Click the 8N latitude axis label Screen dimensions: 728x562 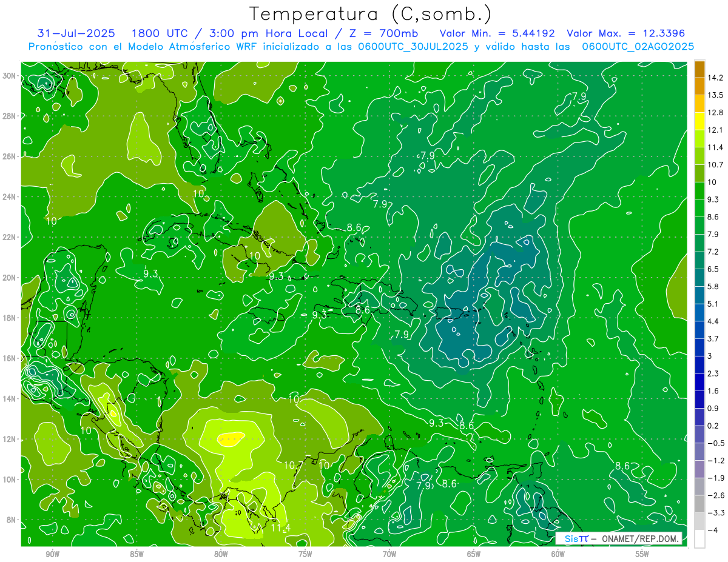coord(12,520)
